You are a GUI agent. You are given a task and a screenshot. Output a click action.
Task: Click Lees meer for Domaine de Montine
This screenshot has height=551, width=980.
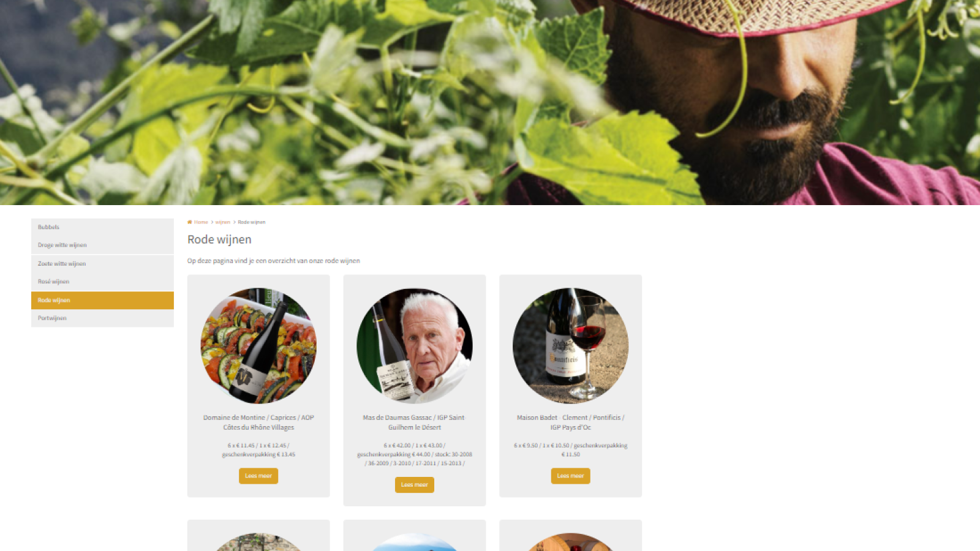click(x=258, y=476)
